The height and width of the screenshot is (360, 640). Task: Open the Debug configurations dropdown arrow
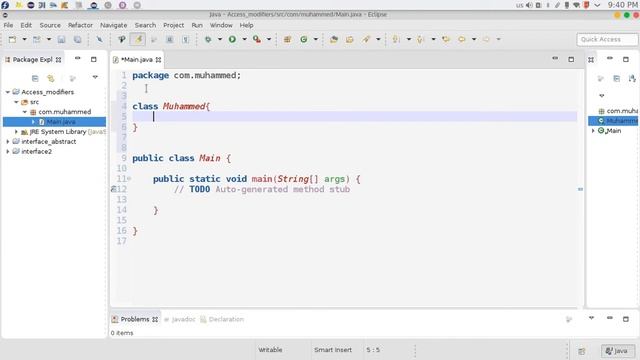(220, 39)
